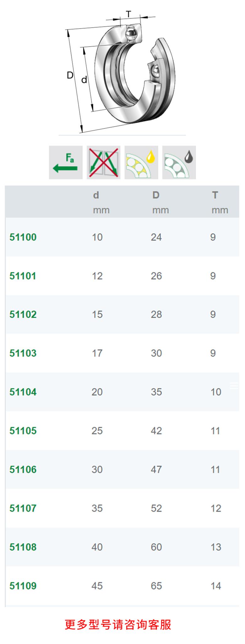This screenshot has width=245, height=644.
Task: Select bearing model 51108
Action: point(23,547)
